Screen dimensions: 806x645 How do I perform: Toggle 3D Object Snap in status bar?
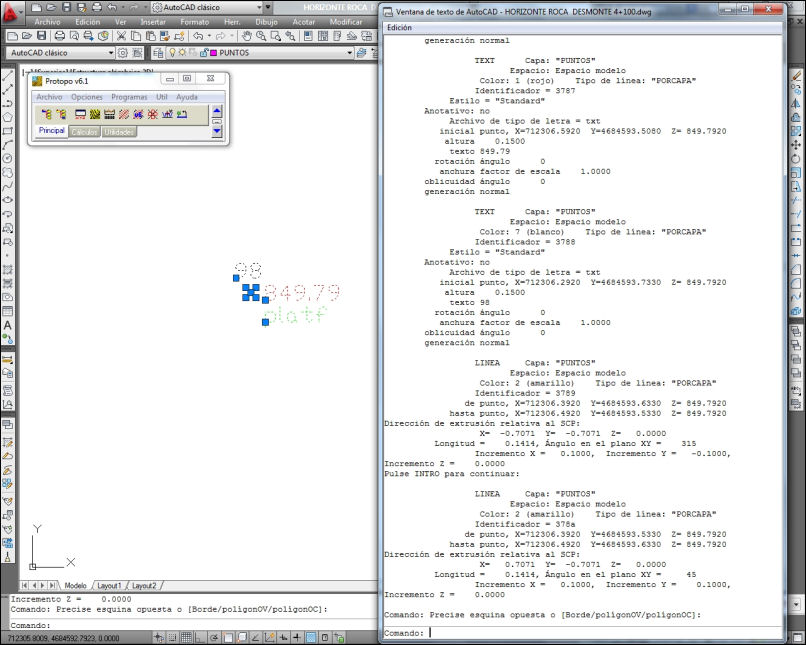click(242, 638)
